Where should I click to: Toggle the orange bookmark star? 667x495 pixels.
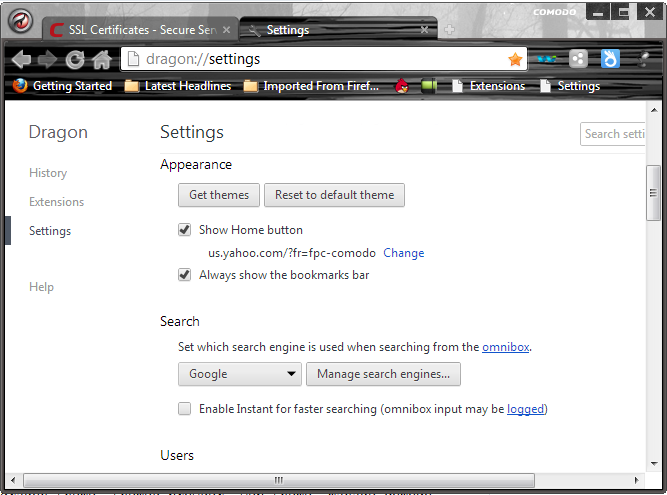[515, 59]
